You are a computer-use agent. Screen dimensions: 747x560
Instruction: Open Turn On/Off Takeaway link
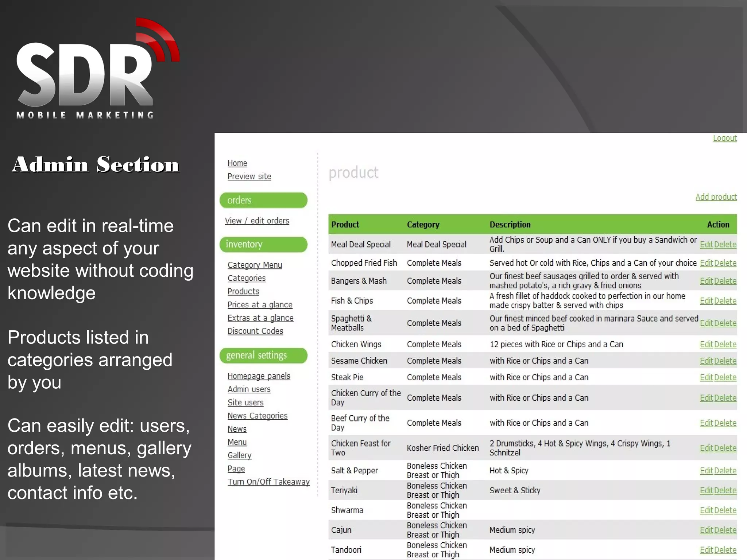tap(268, 482)
